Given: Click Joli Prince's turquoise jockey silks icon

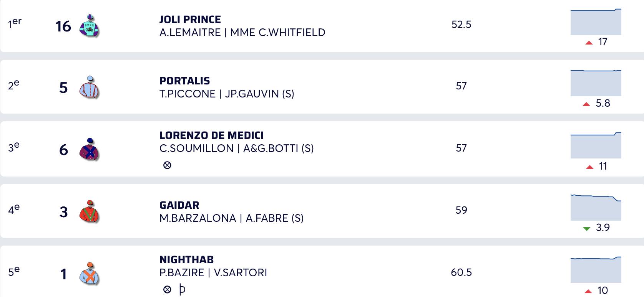Looking at the screenshot, I should [89, 26].
